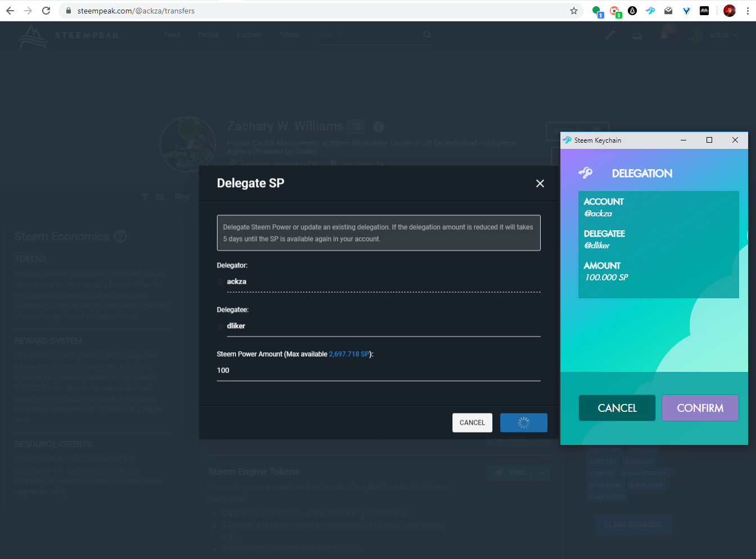756x559 pixels.
Task: Open the black zigzag extension icon
Action: 704,11
